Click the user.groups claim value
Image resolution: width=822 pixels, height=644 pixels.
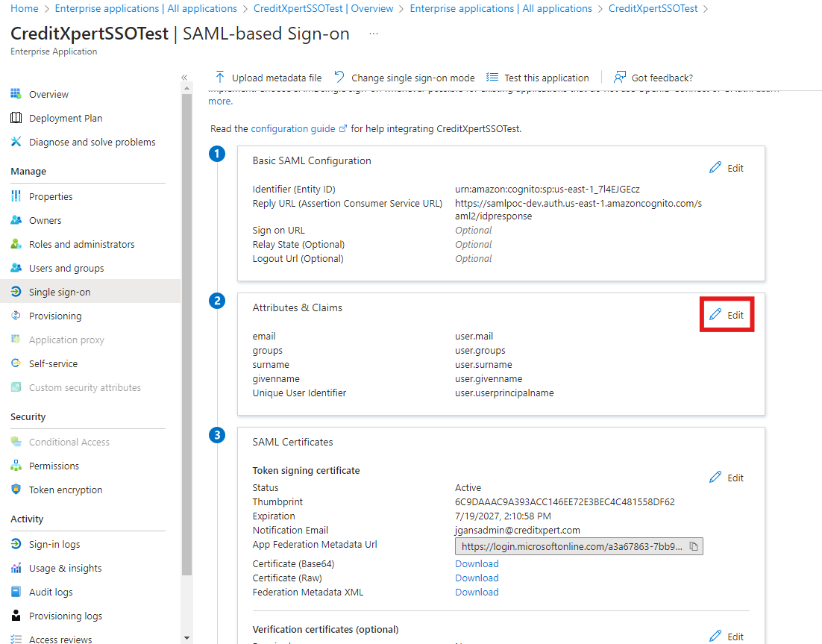tap(480, 350)
